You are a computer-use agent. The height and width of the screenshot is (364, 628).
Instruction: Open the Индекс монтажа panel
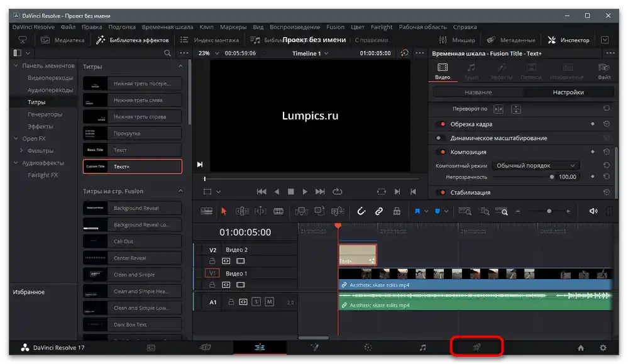point(209,40)
